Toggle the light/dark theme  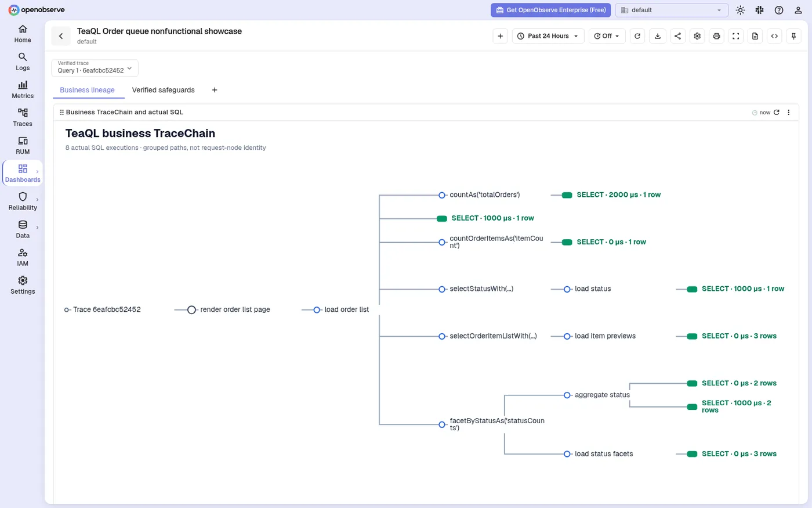[x=740, y=10]
